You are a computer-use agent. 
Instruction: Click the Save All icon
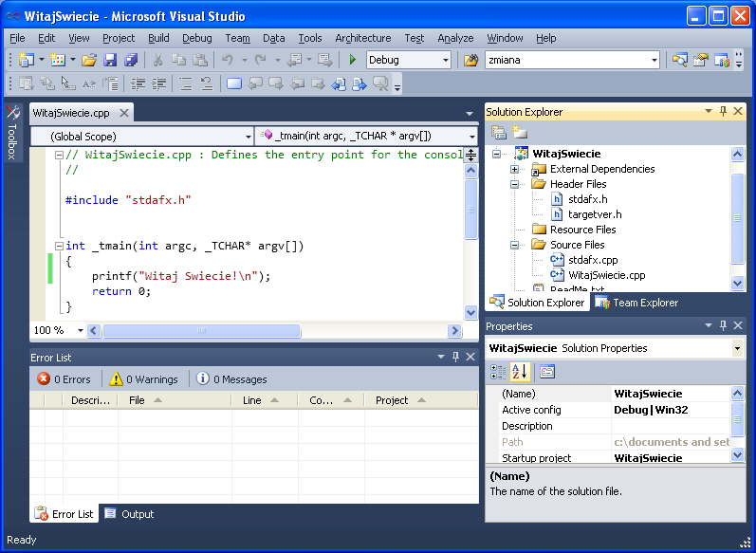[131, 60]
